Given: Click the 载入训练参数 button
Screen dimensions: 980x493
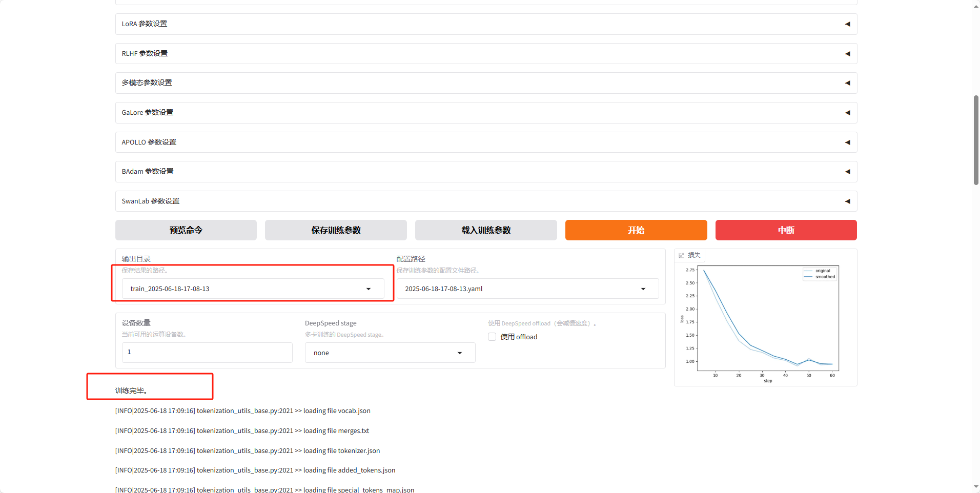Looking at the screenshot, I should coord(486,230).
